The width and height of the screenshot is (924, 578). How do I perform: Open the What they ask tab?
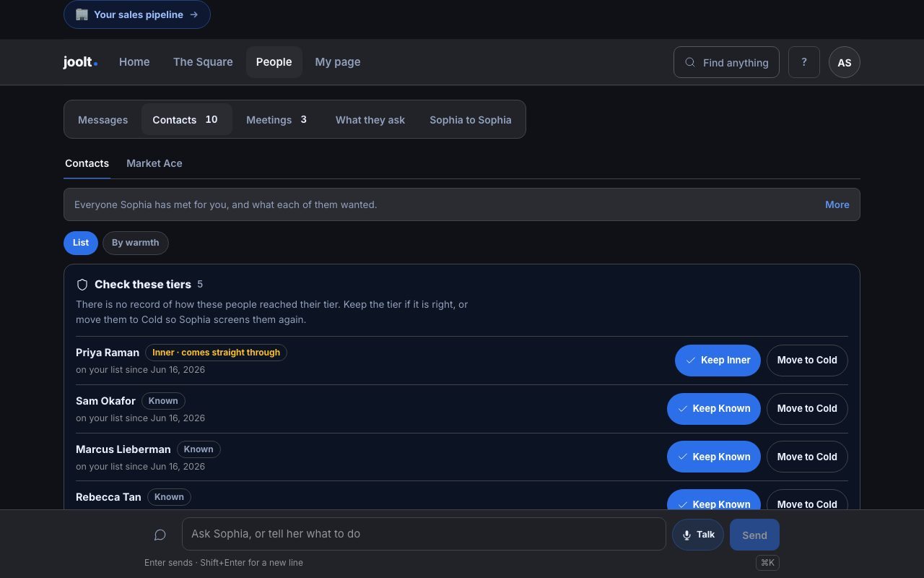(370, 120)
